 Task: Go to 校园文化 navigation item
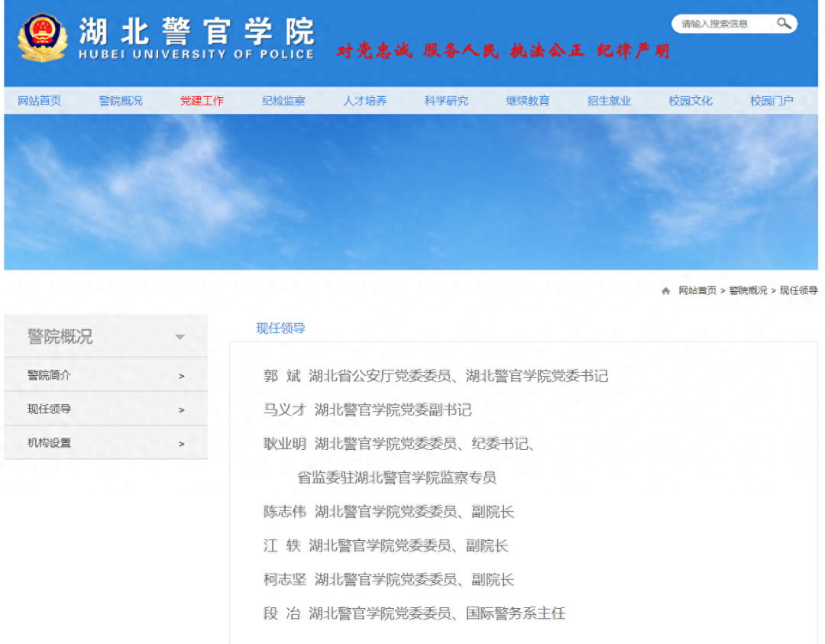[691, 101]
